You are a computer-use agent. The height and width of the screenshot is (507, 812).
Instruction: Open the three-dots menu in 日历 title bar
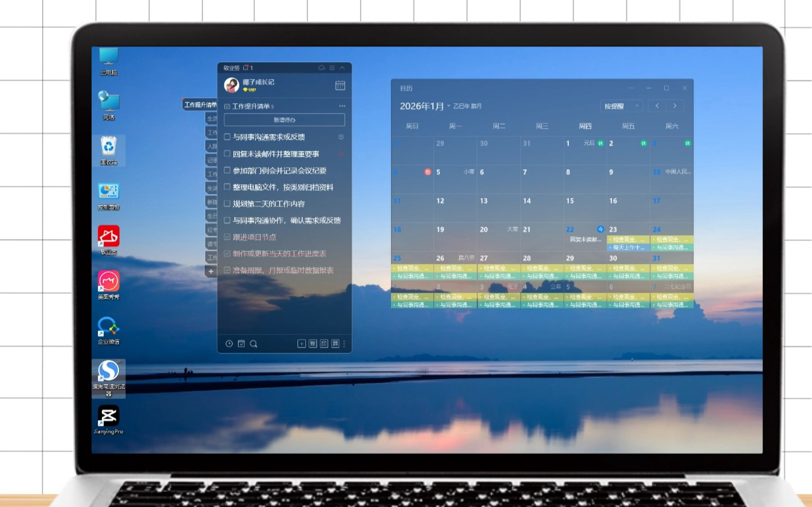point(630,88)
